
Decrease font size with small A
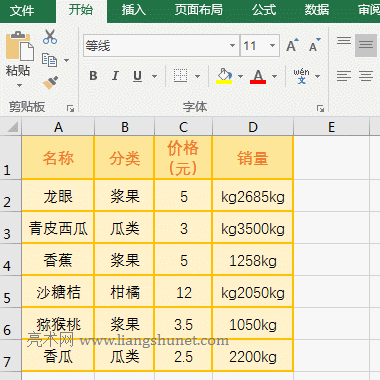[x=315, y=45]
